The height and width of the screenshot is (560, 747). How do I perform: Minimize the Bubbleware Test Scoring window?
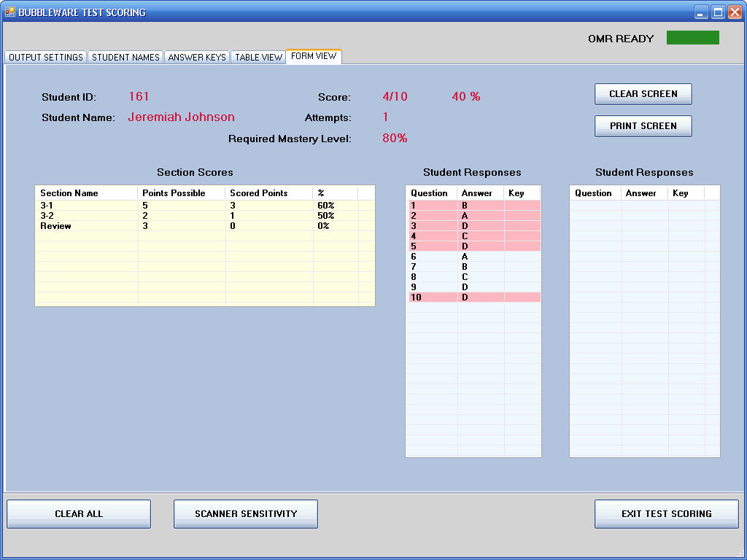point(700,12)
